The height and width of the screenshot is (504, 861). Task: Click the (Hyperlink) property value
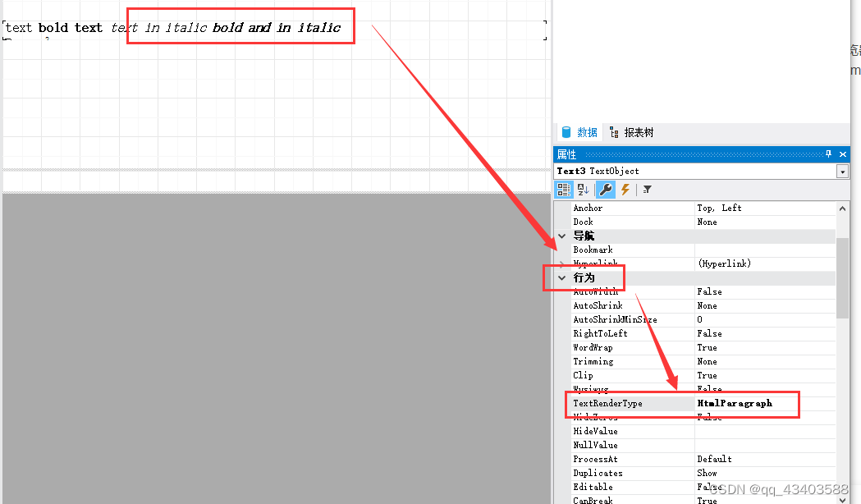click(x=722, y=263)
